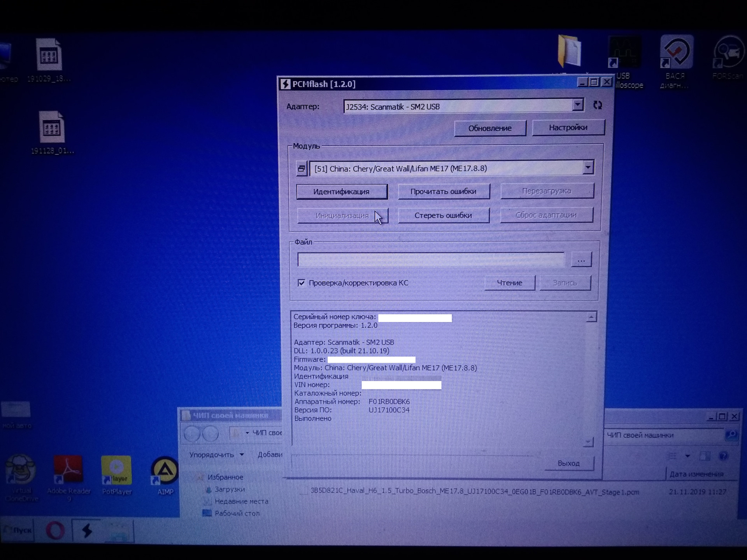
Task: Select Избранное in Explorer tree
Action: pyautogui.click(x=225, y=477)
